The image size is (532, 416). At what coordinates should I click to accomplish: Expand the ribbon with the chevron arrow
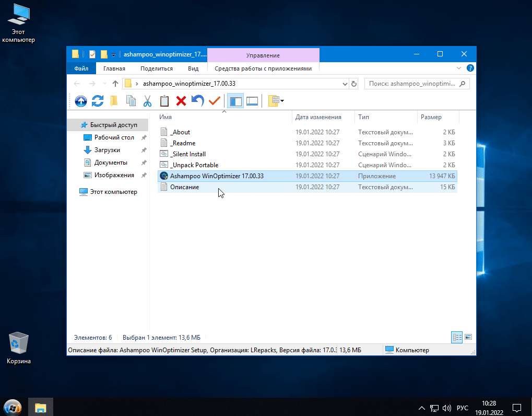point(459,68)
